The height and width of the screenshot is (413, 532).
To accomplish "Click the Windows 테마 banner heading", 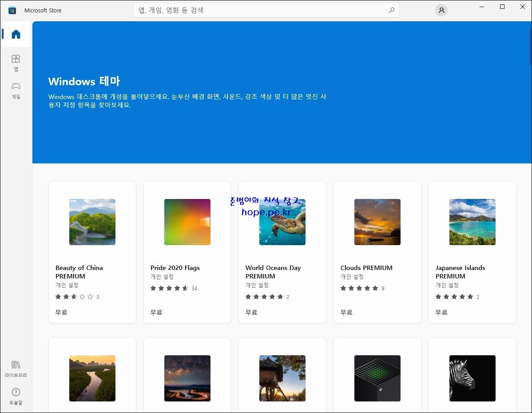I will (x=84, y=81).
